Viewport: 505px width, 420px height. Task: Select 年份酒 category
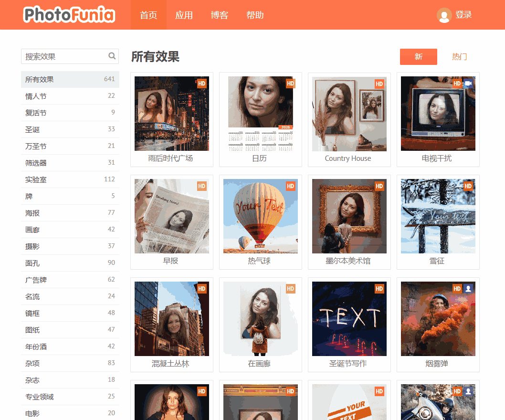coord(70,346)
